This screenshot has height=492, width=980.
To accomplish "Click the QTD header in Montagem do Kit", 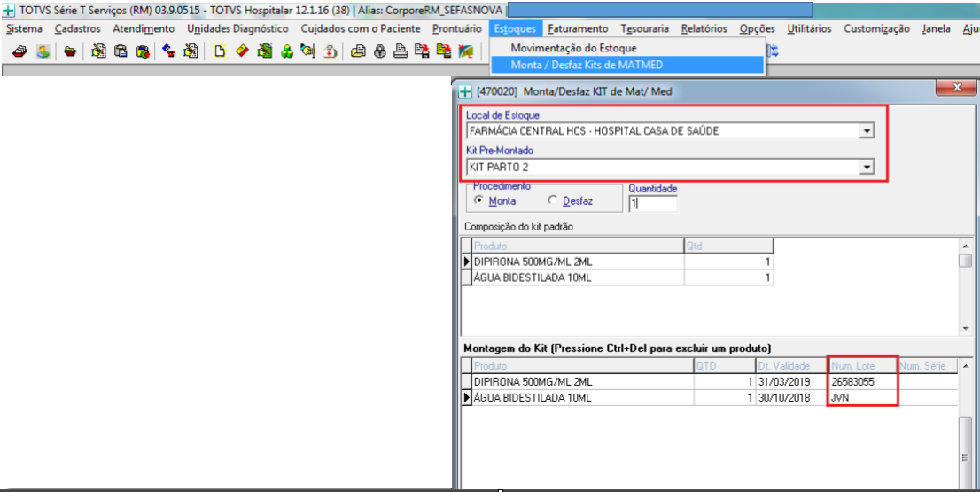I will tap(725, 366).
